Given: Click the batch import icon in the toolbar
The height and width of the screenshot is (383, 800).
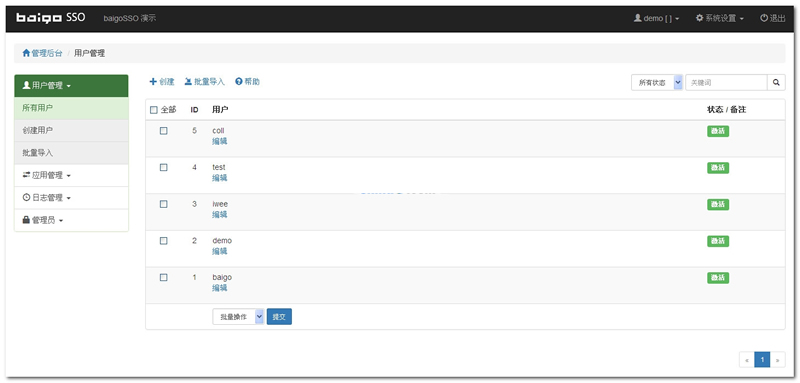Looking at the screenshot, I should (x=188, y=82).
